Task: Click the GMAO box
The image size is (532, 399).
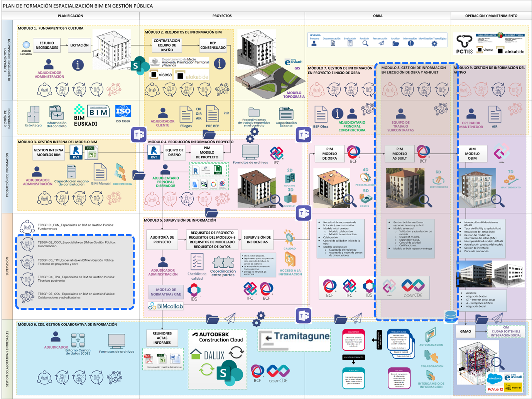Action: (x=466, y=331)
